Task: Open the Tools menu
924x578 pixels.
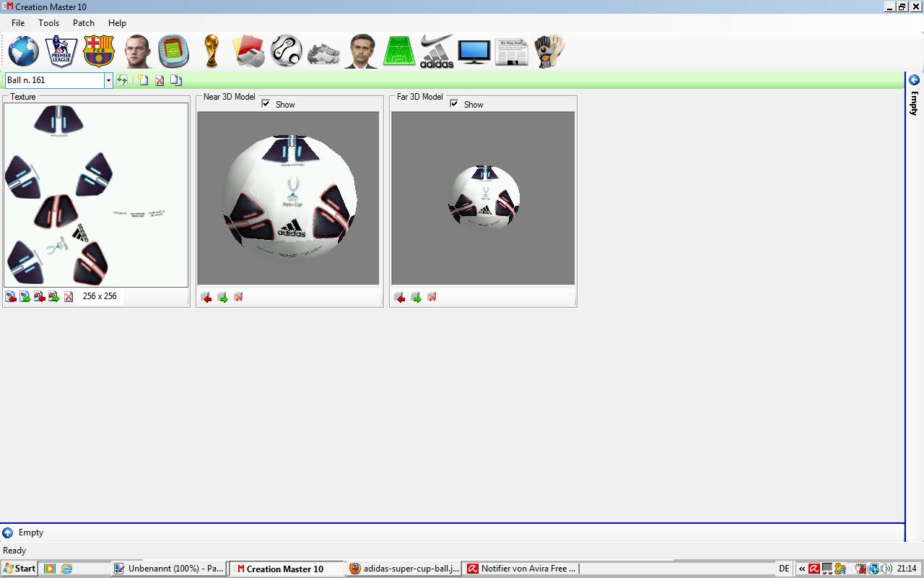Action: coord(48,23)
